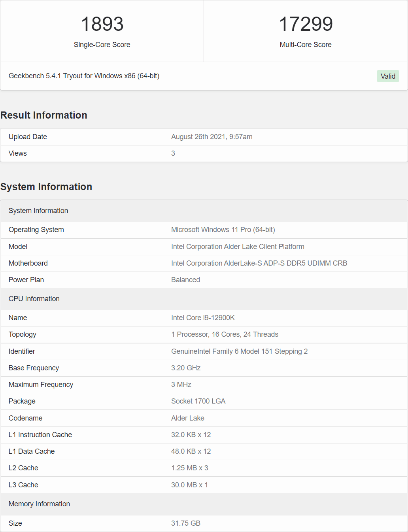Click the Single-Core Score label
The width and height of the screenshot is (408, 532).
(x=102, y=45)
